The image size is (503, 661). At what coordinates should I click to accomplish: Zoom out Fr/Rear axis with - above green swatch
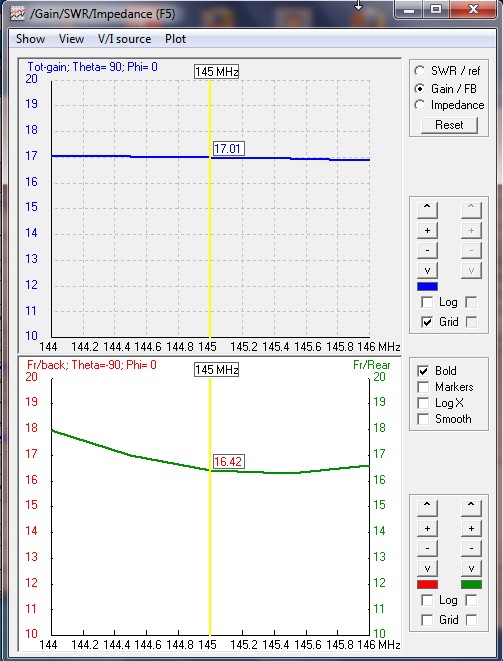(471, 548)
